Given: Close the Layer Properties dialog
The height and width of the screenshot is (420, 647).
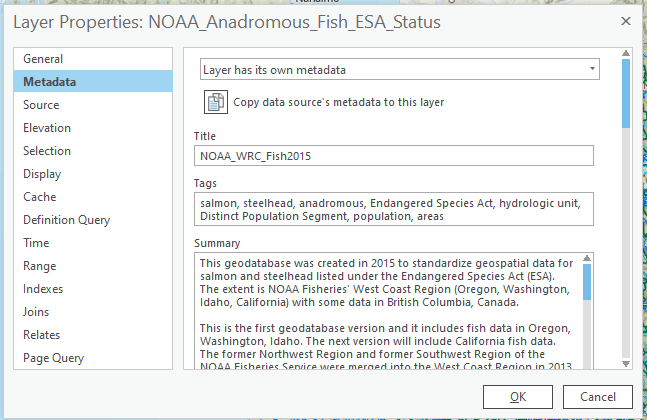Looking at the screenshot, I should [x=626, y=21].
